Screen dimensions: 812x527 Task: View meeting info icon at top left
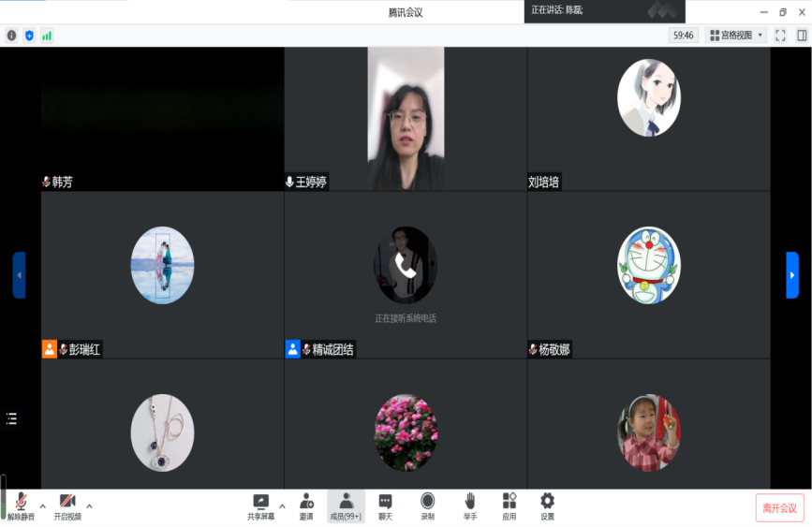click(11, 36)
